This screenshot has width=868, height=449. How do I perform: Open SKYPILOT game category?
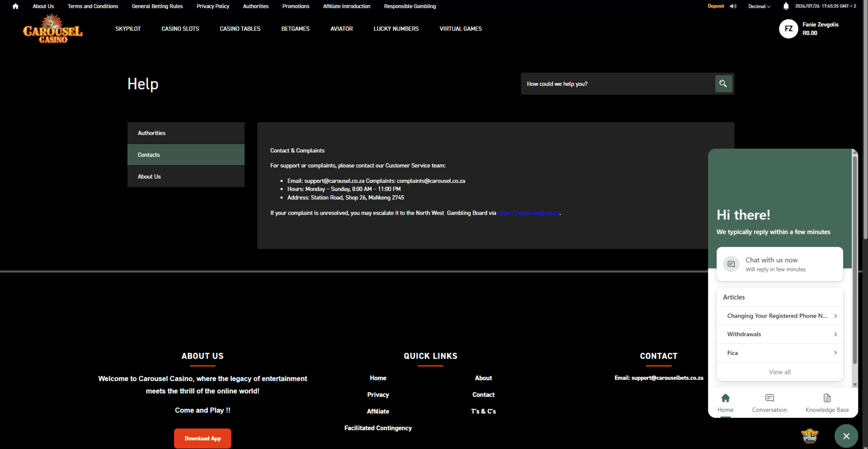(x=128, y=29)
